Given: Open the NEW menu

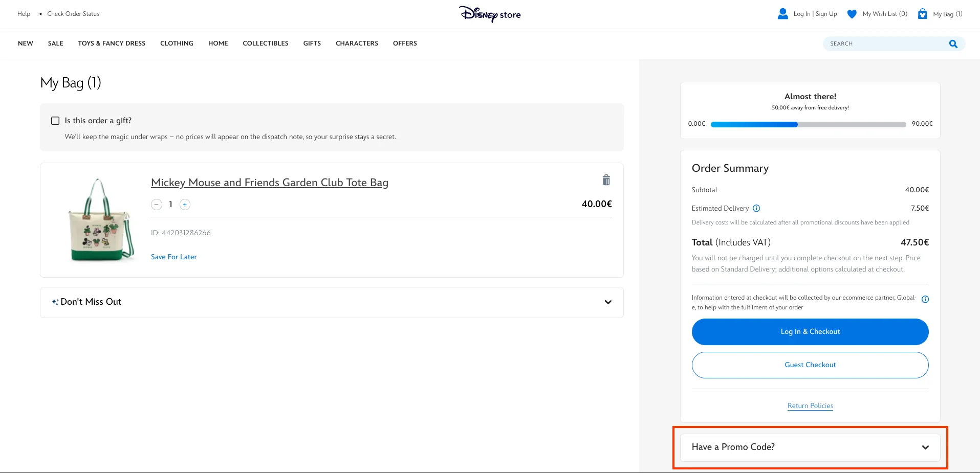Looking at the screenshot, I should pyautogui.click(x=26, y=43).
